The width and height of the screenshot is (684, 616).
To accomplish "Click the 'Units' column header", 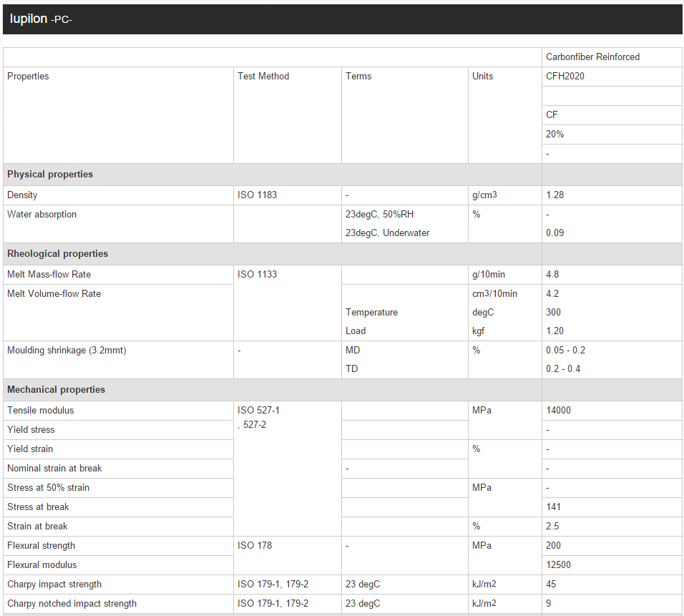I will (482, 76).
